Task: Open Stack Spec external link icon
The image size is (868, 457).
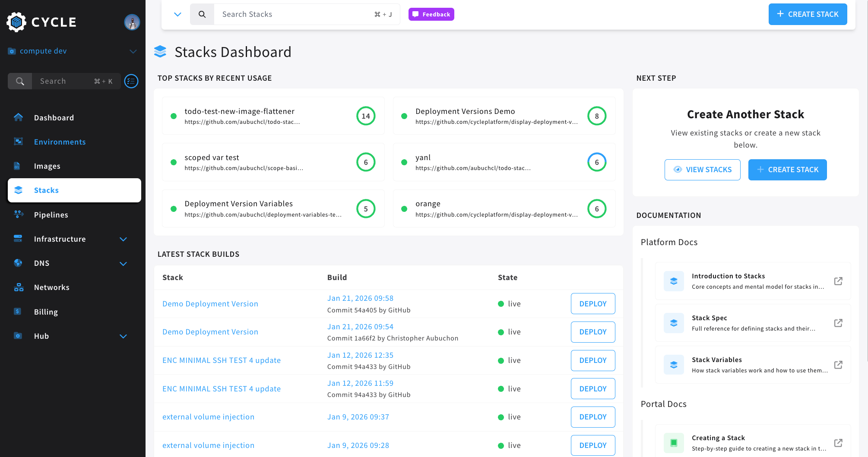Action: [x=838, y=323]
